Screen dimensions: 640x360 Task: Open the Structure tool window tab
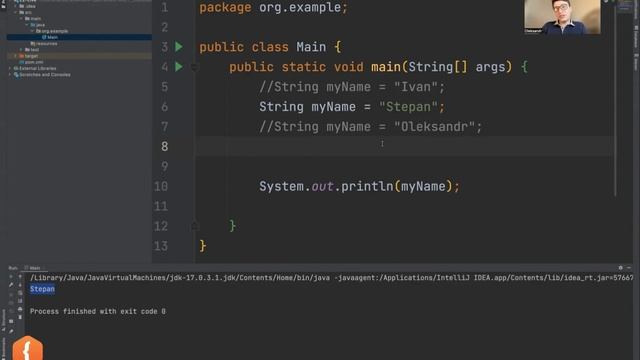(4, 319)
